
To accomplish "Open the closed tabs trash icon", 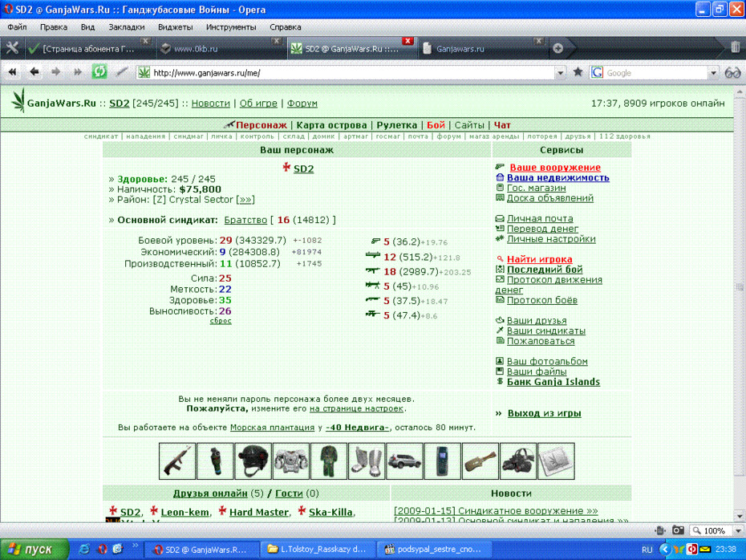I will [735, 47].
